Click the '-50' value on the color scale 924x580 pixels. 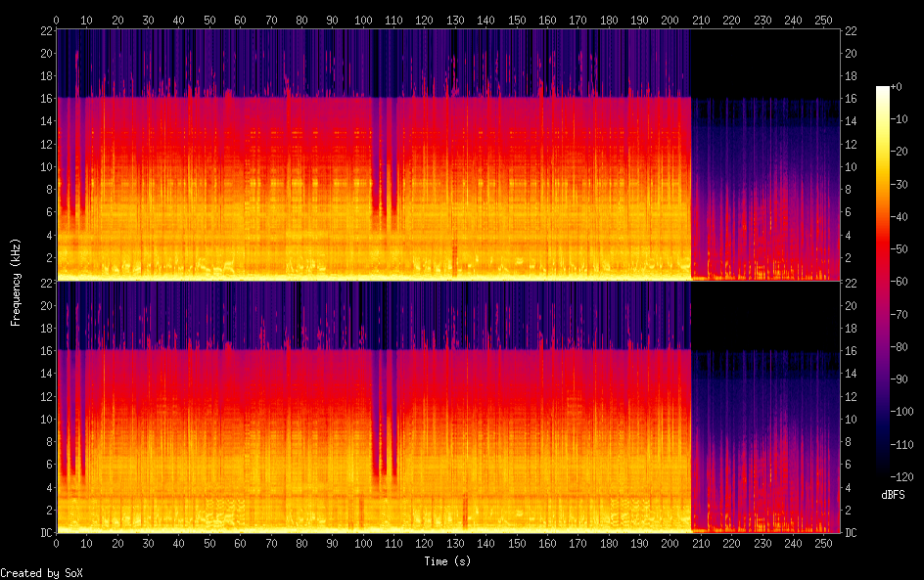click(900, 249)
